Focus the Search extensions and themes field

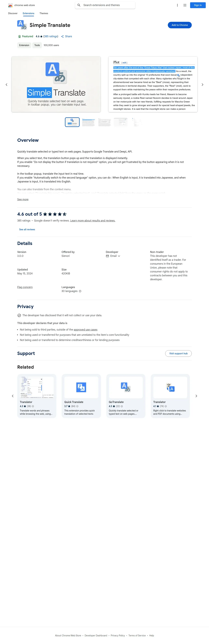point(105,5)
